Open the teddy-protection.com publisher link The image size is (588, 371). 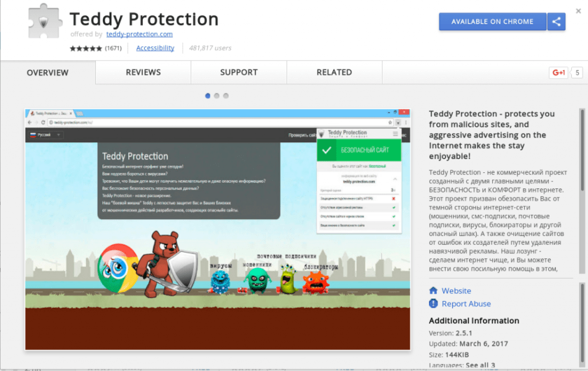(x=139, y=34)
